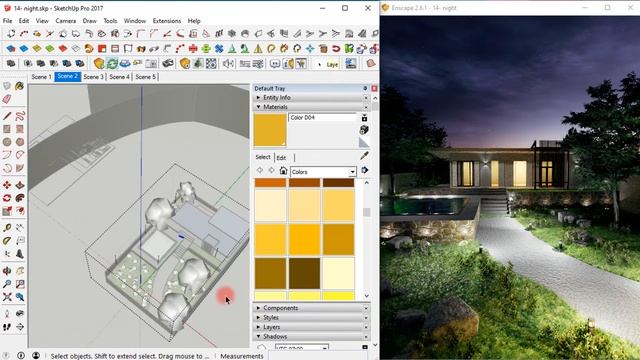
Task: Select the Push/Pull tool
Action: tap(20, 185)
